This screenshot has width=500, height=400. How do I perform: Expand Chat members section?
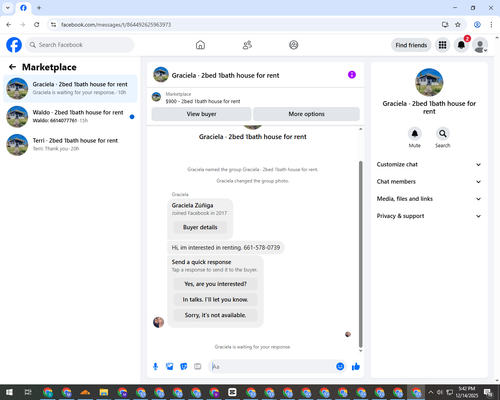coord(429,182)
